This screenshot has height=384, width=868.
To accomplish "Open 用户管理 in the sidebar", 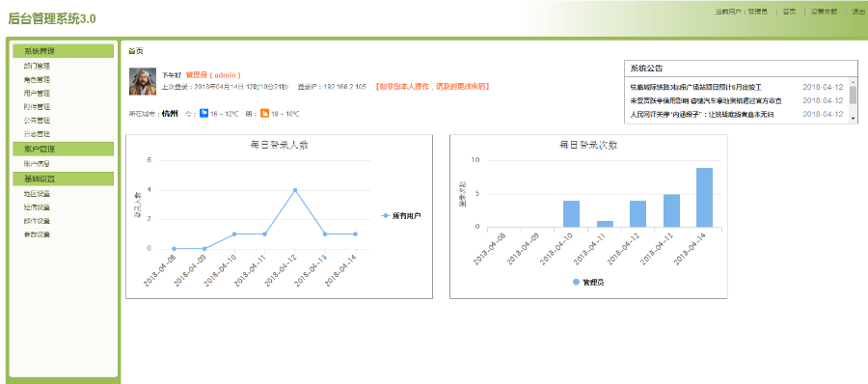I will tap(37, 93).
